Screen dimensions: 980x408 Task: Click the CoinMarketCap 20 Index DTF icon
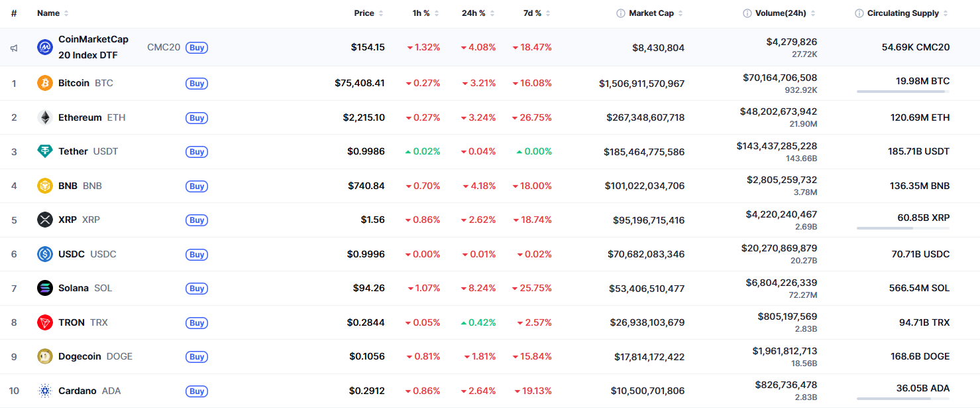44,47
